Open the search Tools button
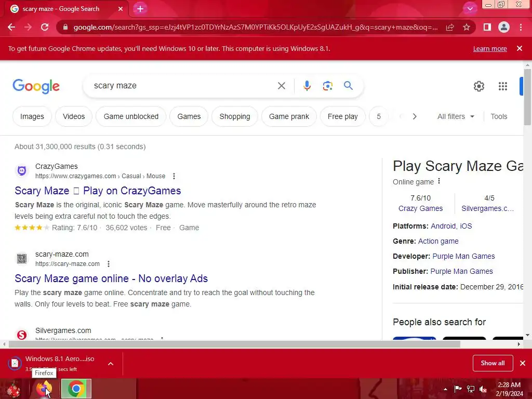This screenshot has height=399, width=532. point(499,116)
